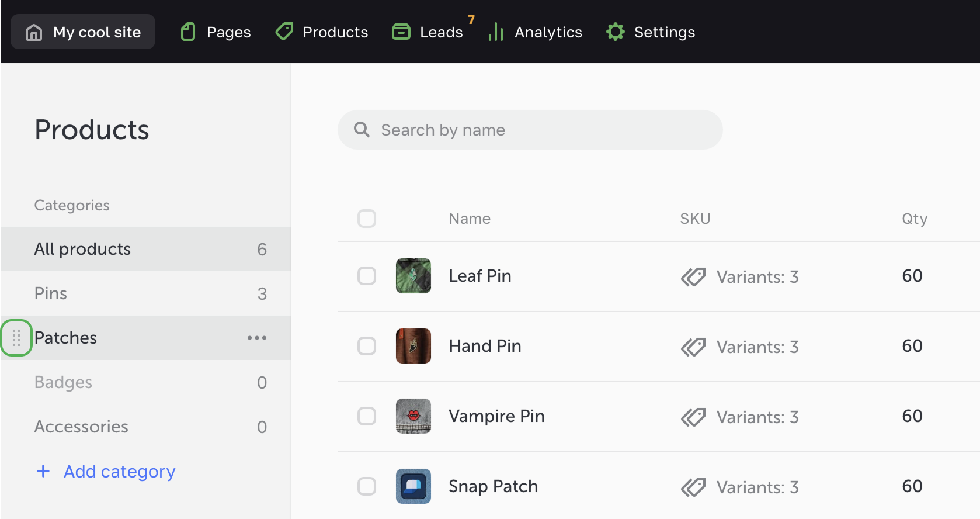The height and width of the screenshot is (519, 980).
Task: Click the home icon beside My cool site
Action: [34, 32]
